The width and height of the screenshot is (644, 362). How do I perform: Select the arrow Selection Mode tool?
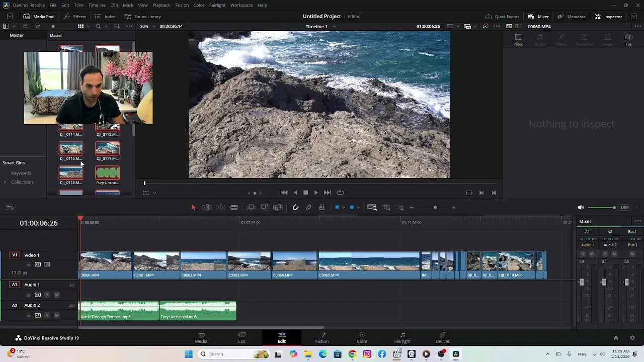pyautogui.click(x=194, y=208)
